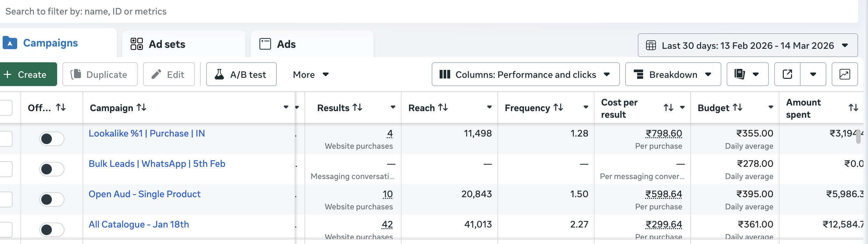868x244 pixels.
Task: Switch to the Campaigns tab
Action: 58,43
